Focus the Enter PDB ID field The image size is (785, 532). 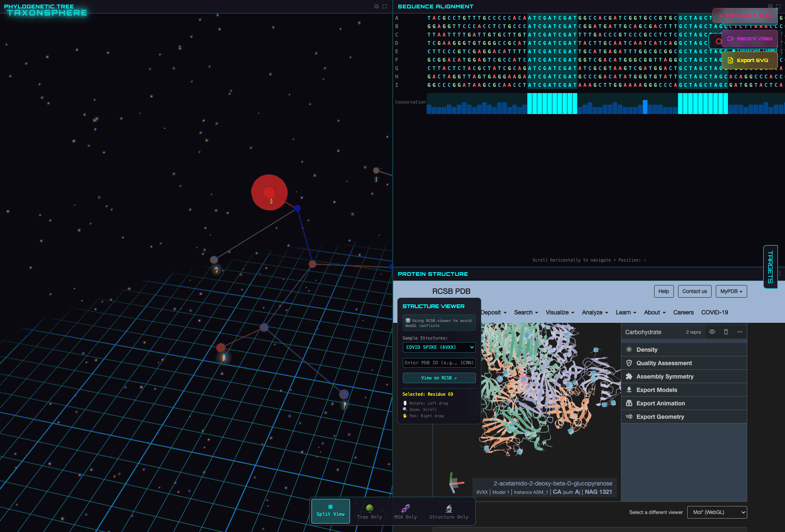(x=439, y=363)
